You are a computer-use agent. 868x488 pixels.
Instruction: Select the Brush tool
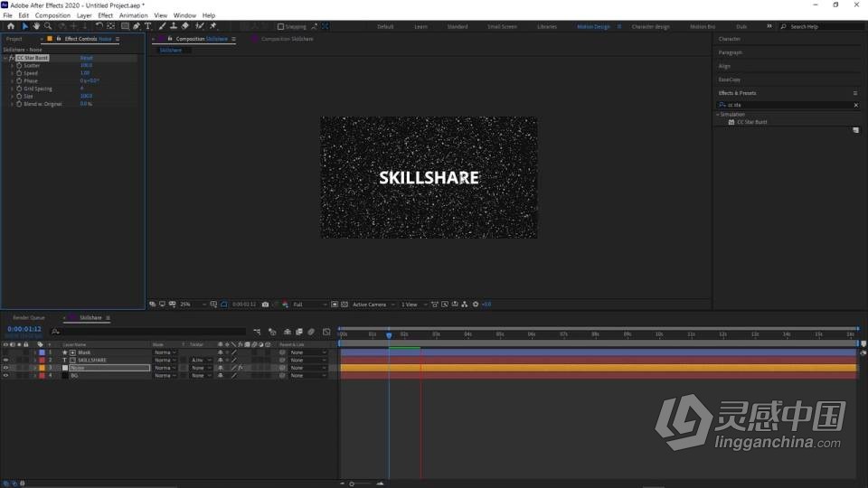pyautogui.click(x=162, y=26)
